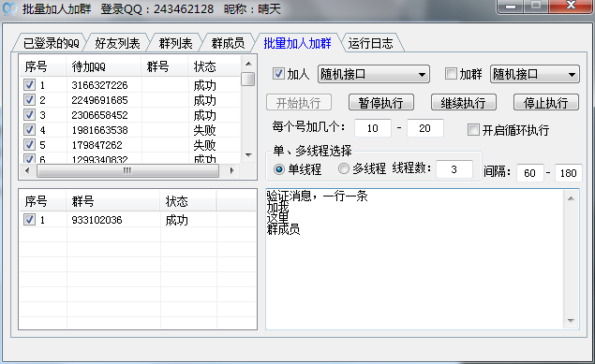The image size is (595, 364).
Task: Select QQ number 2249691685
Action: pyautogui.click(x=99, y=100)
